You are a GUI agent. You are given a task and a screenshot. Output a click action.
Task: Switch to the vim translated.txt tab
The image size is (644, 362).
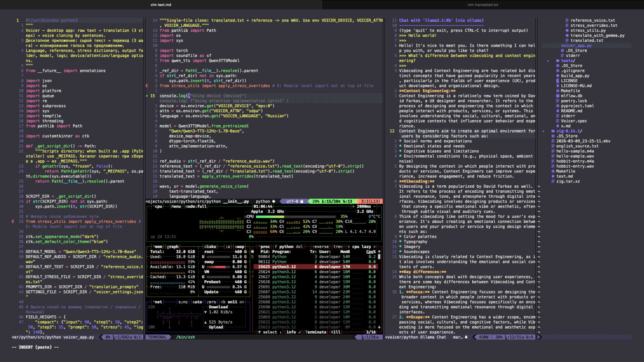click(x=483, y=5)
